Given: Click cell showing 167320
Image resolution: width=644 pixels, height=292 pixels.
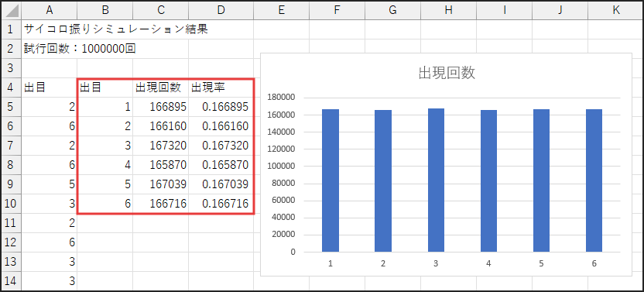Looking at the screenshot, I should point(160,145).
